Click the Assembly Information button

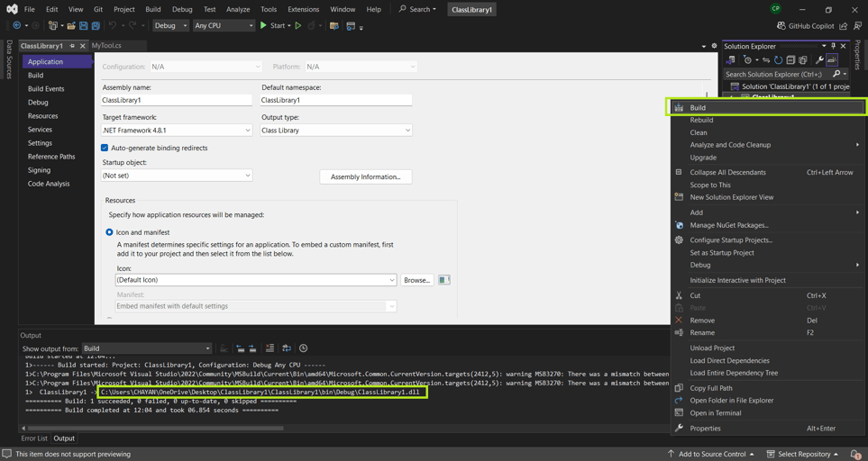365,176
